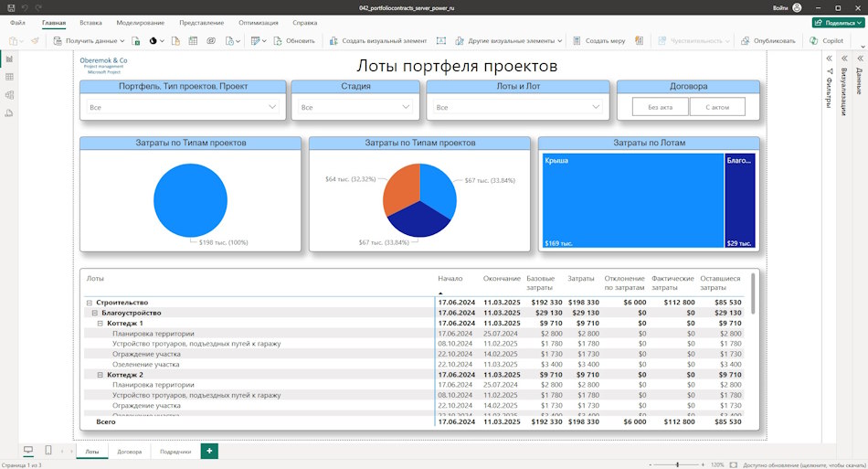Switch to desktop layout icon
Viewport: 868px width, 469px height.
click(x=28, y=450)
